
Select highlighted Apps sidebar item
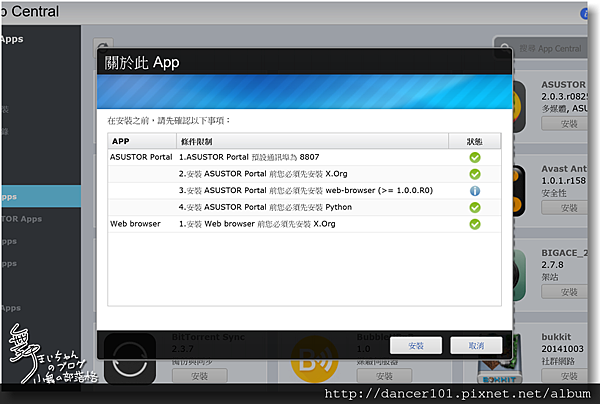[x=41, y=197]
